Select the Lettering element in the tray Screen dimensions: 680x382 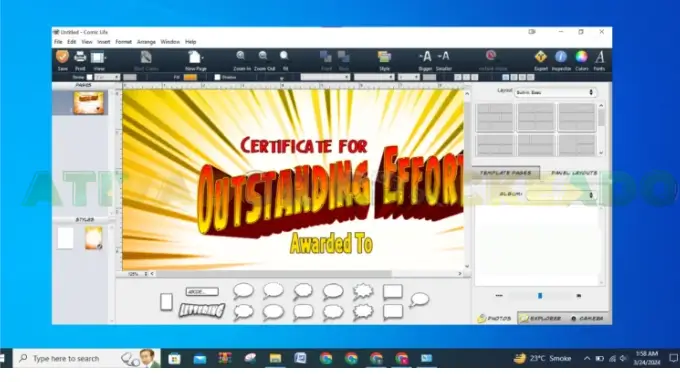point(202,310)
